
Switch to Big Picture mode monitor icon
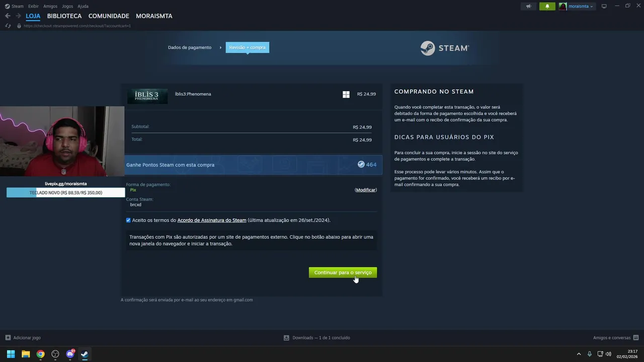click(604, 6)
